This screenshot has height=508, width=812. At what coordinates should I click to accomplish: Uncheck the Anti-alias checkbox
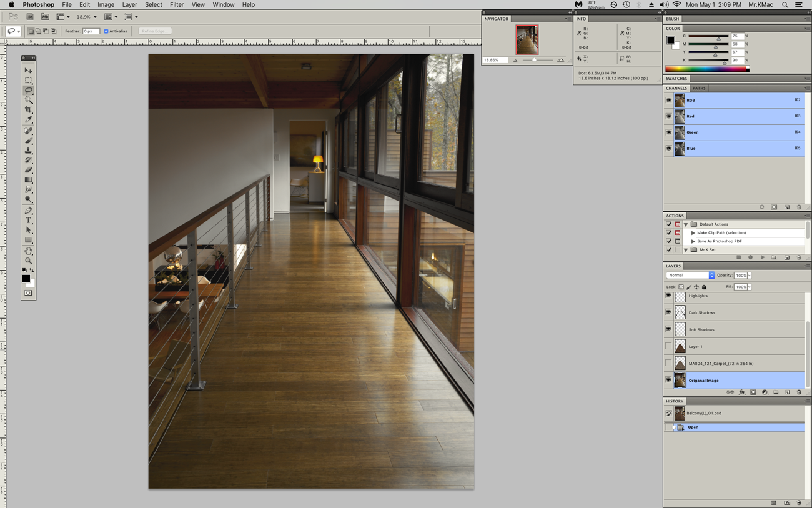click(x=106, y=31)
